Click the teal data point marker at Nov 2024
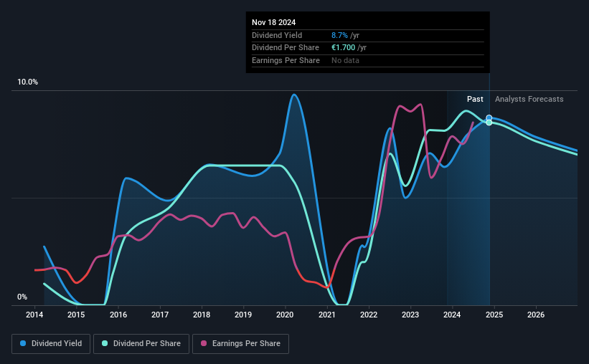 (489, 123)
